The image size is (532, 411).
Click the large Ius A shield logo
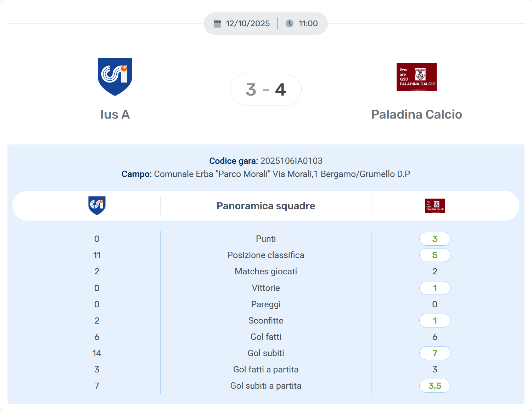115,77
